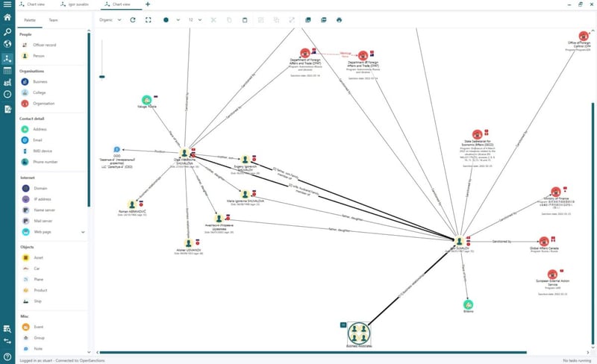The width and height of the screenshot is (597, 364).
Task: Click the zoom slider handle on canvas
Action: [102, 77]
